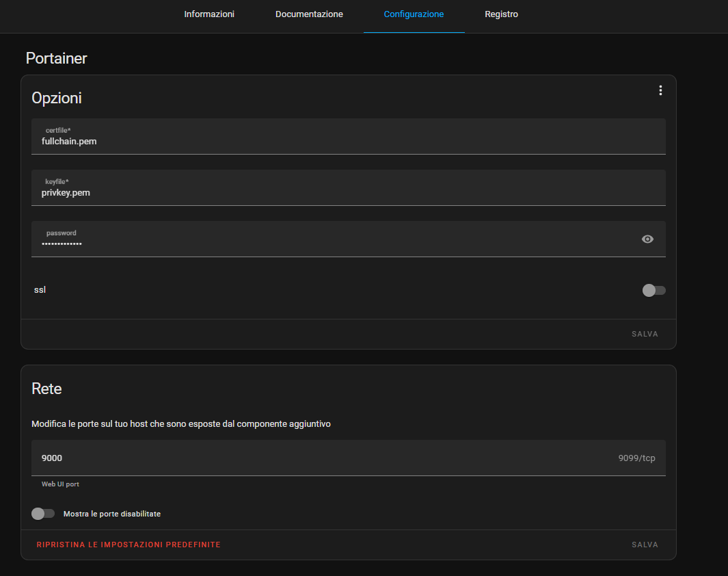Screen dimensions: 728x576
Task: Toggle 'Mostra le porte disabilitate'
Action: pos(43,513)
